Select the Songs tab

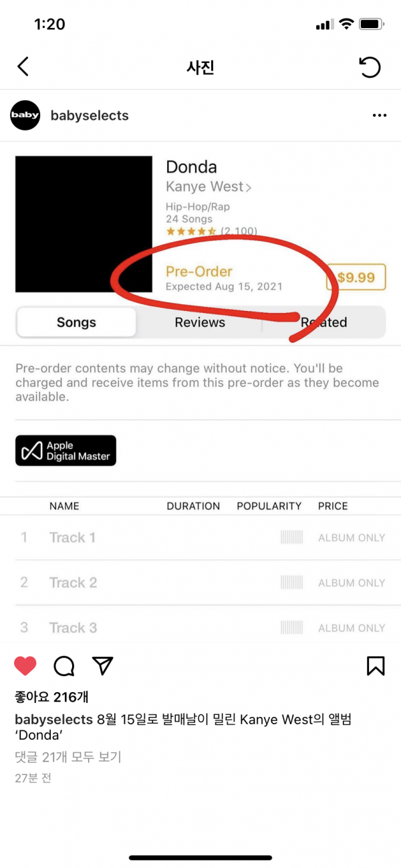(76, 322)
